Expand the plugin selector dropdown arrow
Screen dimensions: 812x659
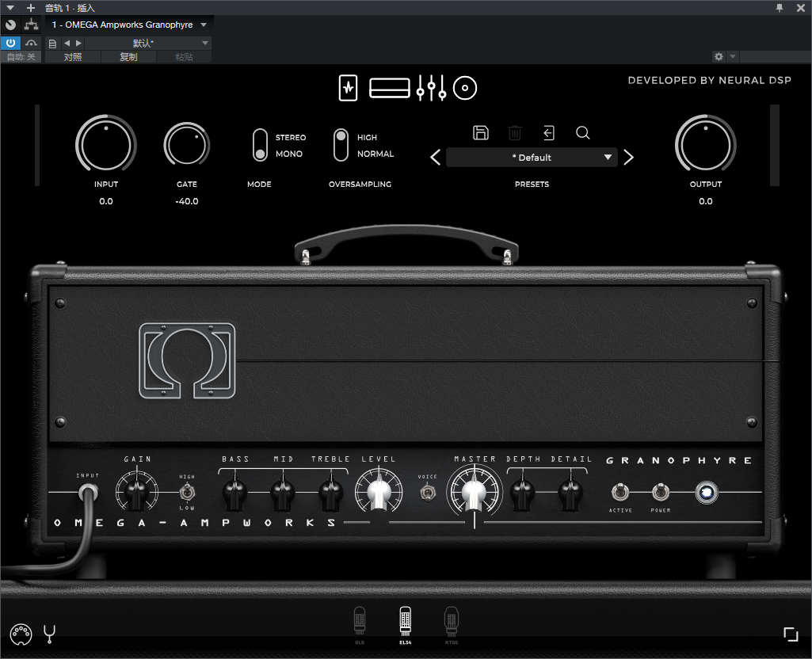(x=204, y=25)
